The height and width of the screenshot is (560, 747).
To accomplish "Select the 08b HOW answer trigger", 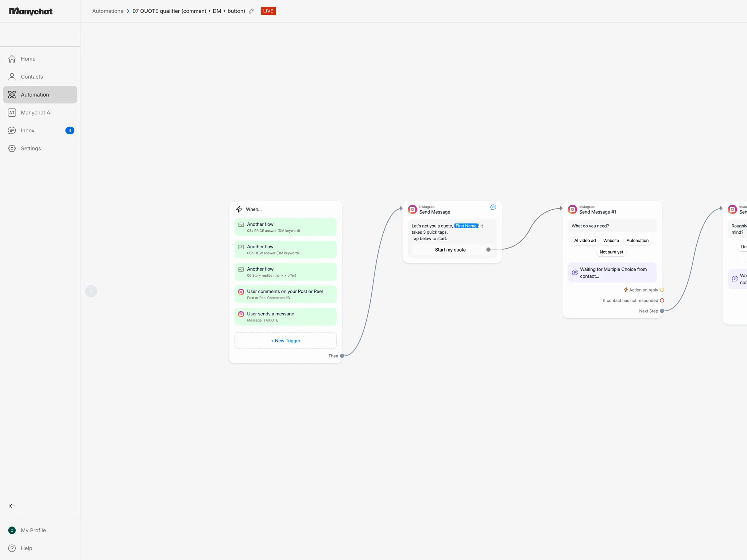I will [x=286, y=249].
